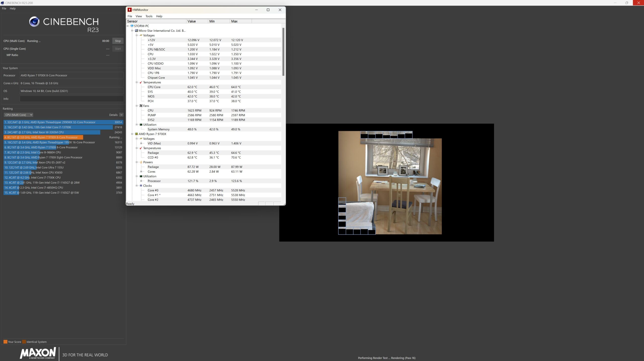Collapse the STORM-PC tree node
This screenshot has height=361, width=644.
pos(128,26)
